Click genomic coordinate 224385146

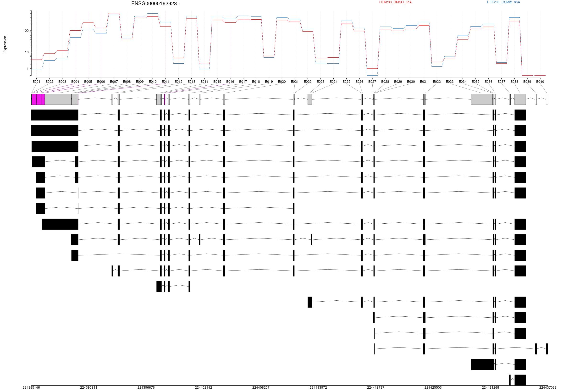[x=31, y=387]
